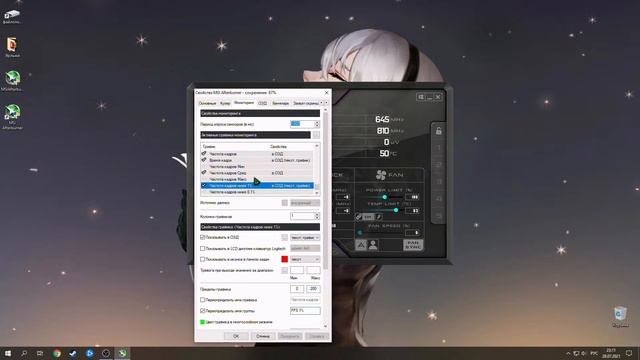Switch to the screenshot capture tab

(306, 104)
